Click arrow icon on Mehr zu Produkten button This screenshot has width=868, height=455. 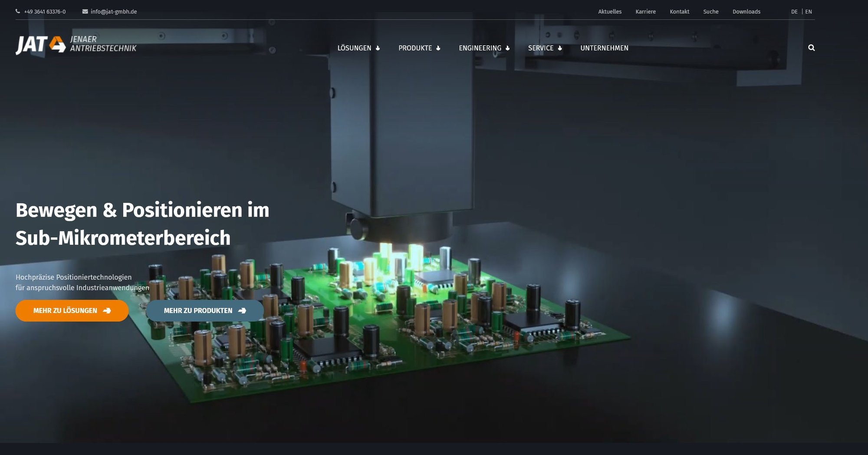pos(242,311)
